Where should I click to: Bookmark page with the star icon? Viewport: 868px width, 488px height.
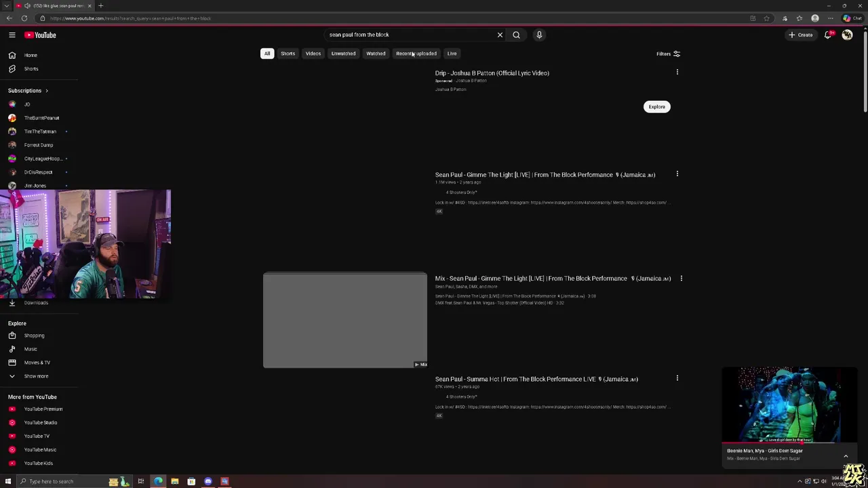point(766,18)
